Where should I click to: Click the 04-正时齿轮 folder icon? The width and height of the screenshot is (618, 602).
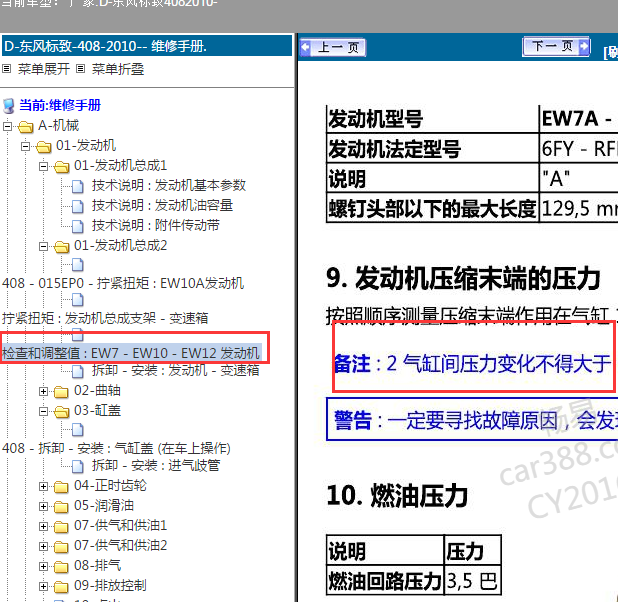pos(61,487)
